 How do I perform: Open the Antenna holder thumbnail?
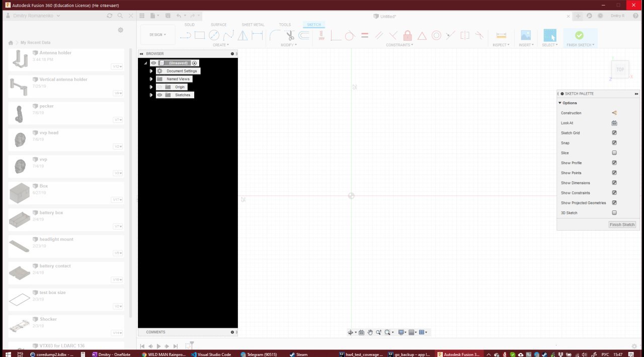point(20,60)
